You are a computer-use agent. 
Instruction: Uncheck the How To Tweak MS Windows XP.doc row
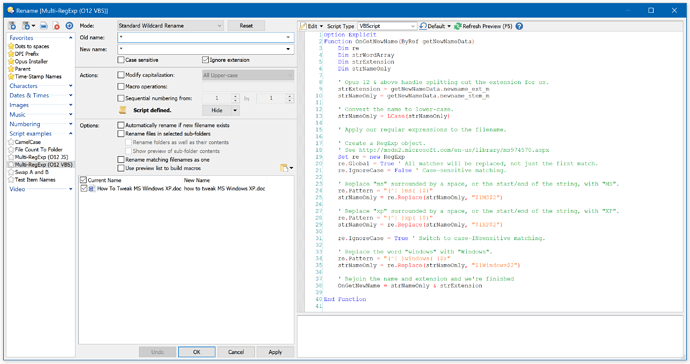point(83,188)
